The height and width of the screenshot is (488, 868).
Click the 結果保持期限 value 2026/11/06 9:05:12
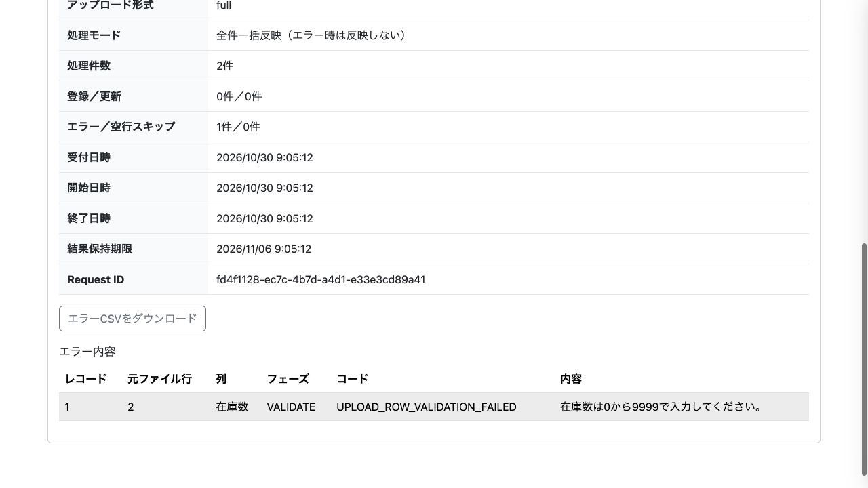click(x=264, y=249)
